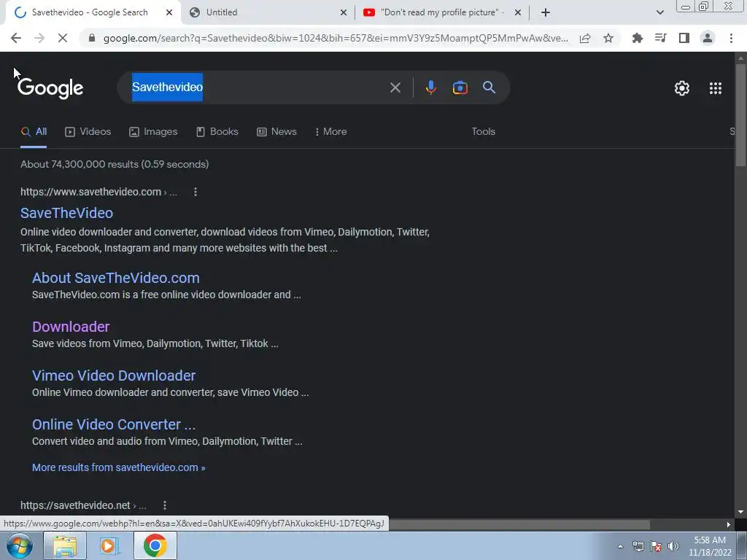The image size is (747, 560).
Task: Open the About SaveTheVideo.com link
Action: (116, 278)
